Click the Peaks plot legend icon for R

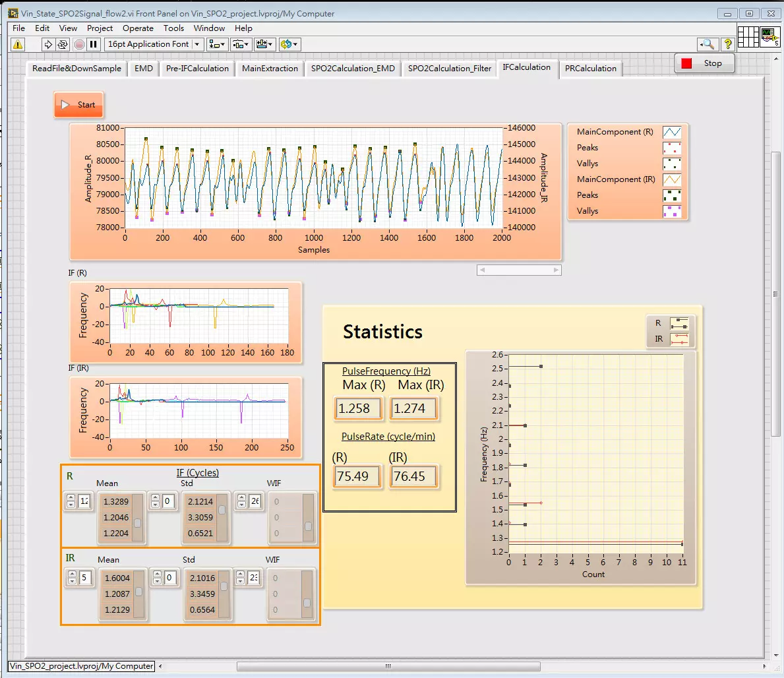click(672, 148)
